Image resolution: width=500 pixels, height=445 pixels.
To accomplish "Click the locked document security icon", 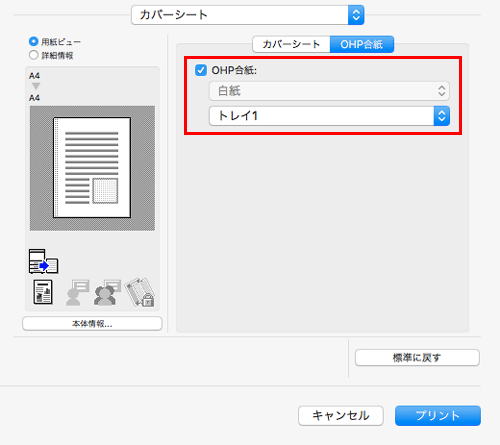I will (140, 292).
